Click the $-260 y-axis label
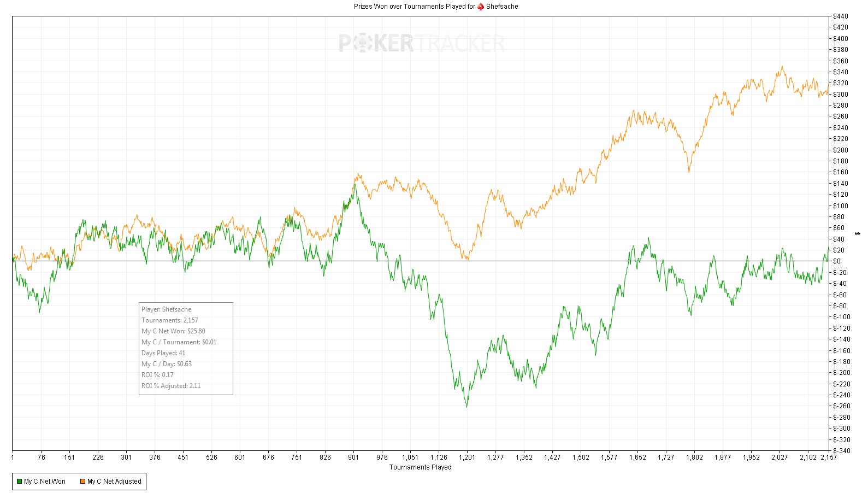The height and width of the screenshot is (493, 868). coord(842,406)
